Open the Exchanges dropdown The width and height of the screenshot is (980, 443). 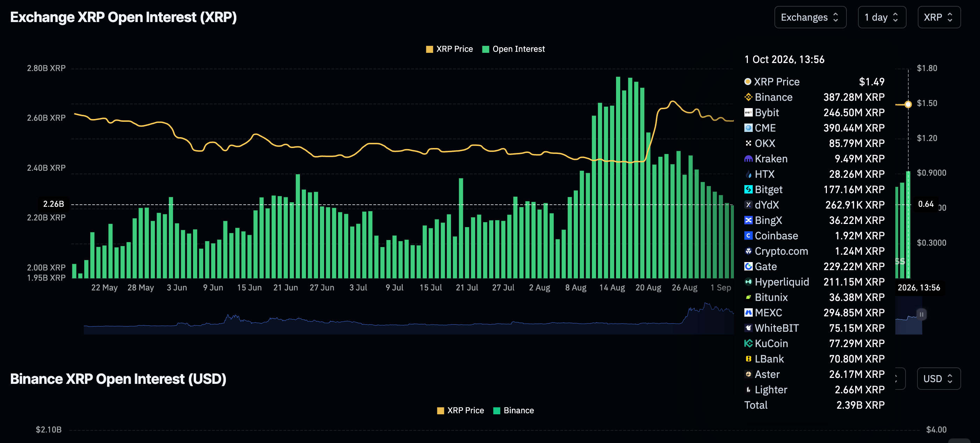tap(810, 17)
